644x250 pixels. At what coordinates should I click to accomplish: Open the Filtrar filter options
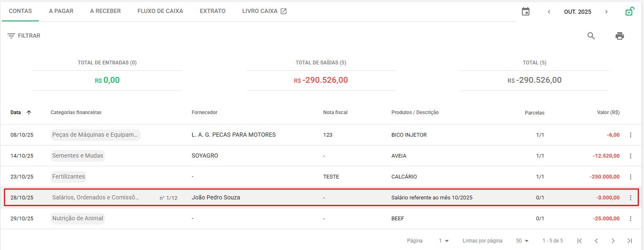(24, 36)
